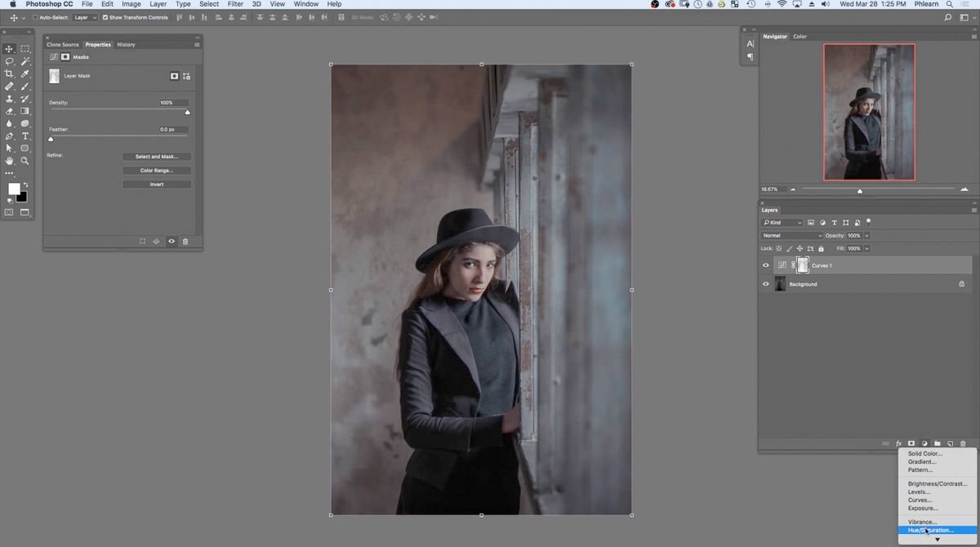Select the Gradient tool
The height and width of the screenshot is (547, 980).
pos(25,111)
